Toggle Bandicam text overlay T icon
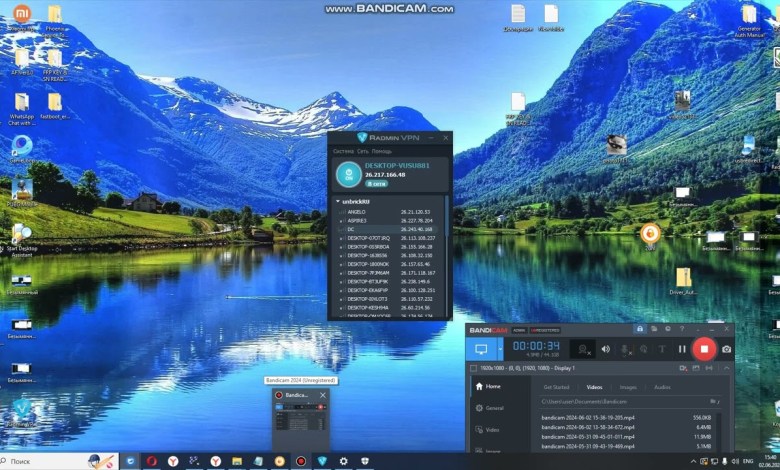This screenshot has height=470, width=780. click(x=662, y=350)
